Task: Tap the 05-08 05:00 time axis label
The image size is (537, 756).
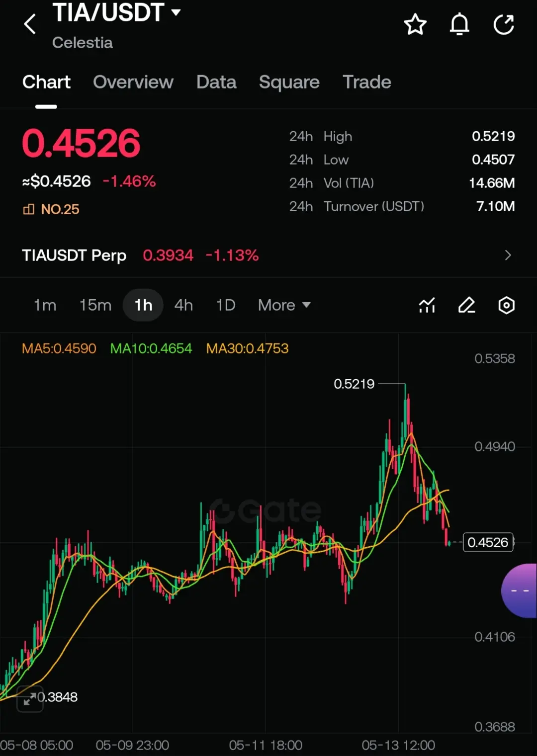Action: [37, 745]
